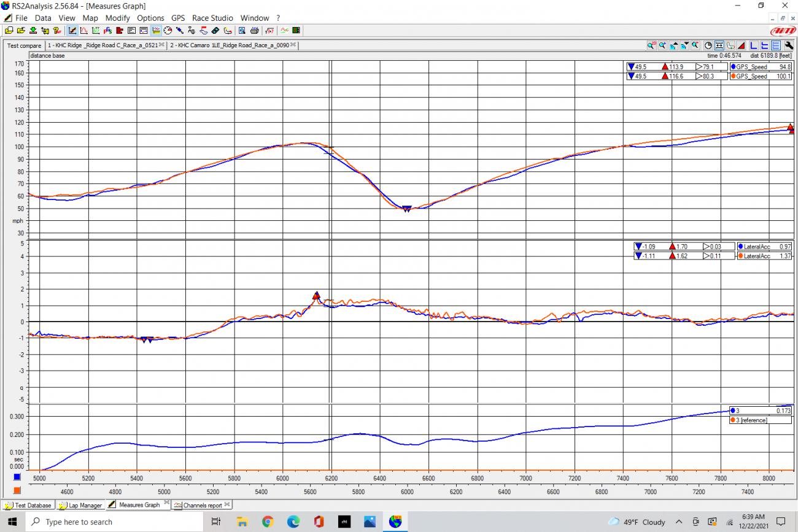Click the Windows Start button
This screenshot has height=532, width=798.
[x=12, y=522]
